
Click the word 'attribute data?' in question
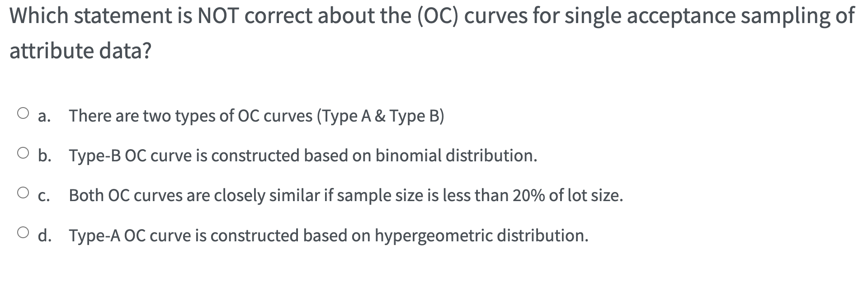point(80,51)
